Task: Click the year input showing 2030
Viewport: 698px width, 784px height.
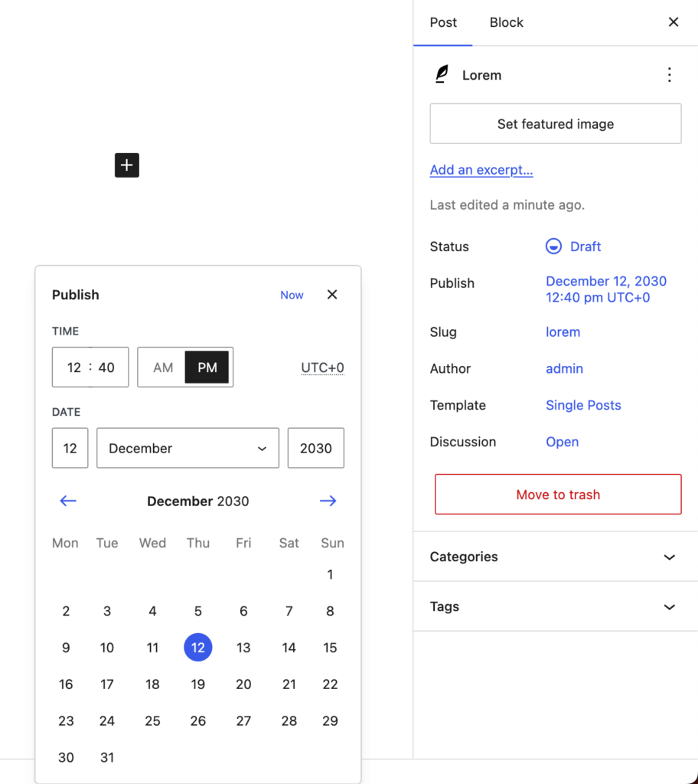Action: pos(315,448)
